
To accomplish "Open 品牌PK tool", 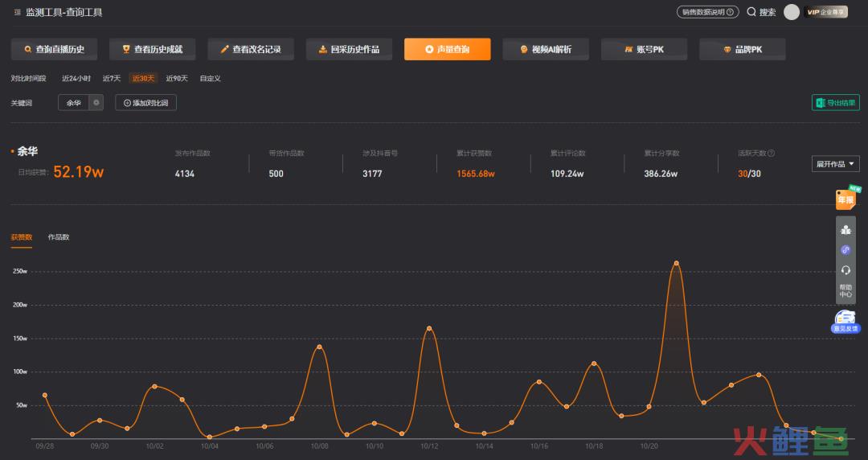I will coord(743,49).
